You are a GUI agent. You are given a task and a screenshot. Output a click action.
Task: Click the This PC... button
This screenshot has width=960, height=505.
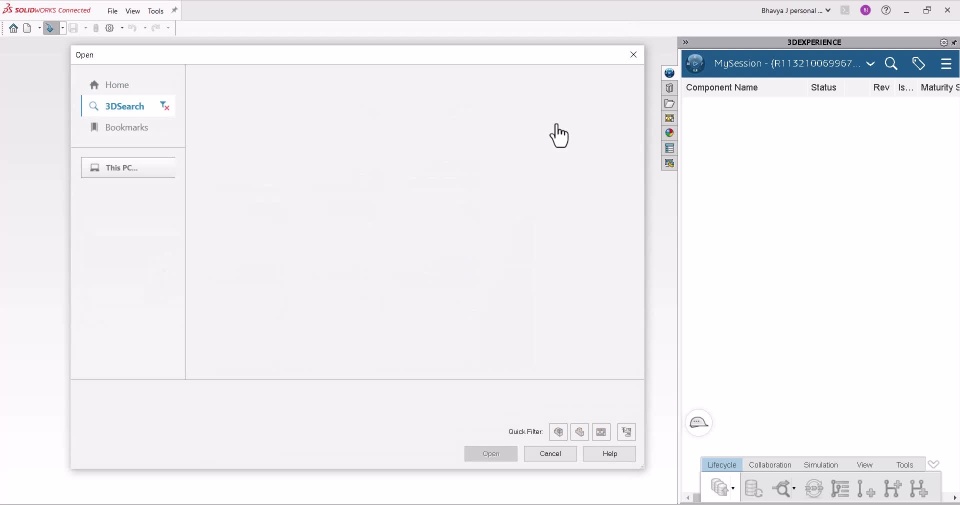[x=128, y=168]
